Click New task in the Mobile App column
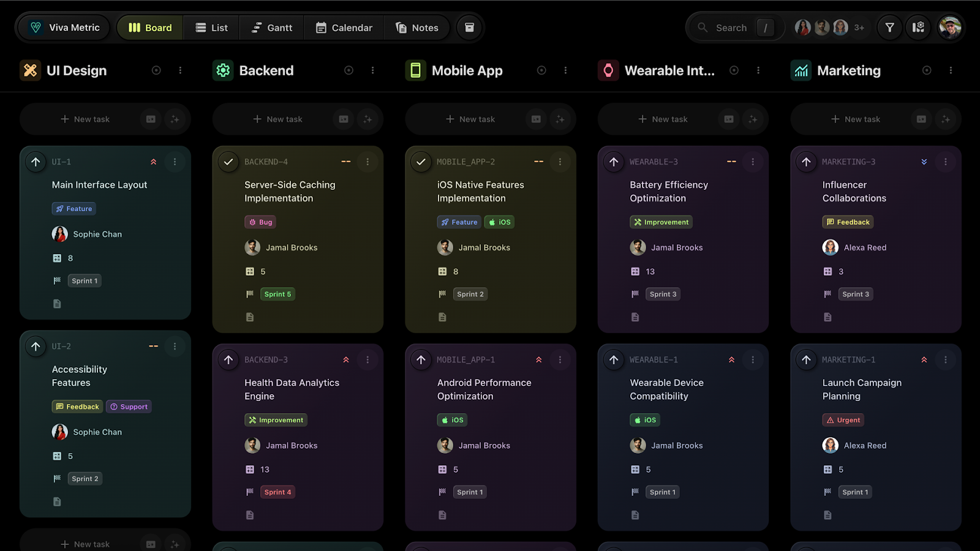The height and width of the screenshot is (551, 980). 470,119
